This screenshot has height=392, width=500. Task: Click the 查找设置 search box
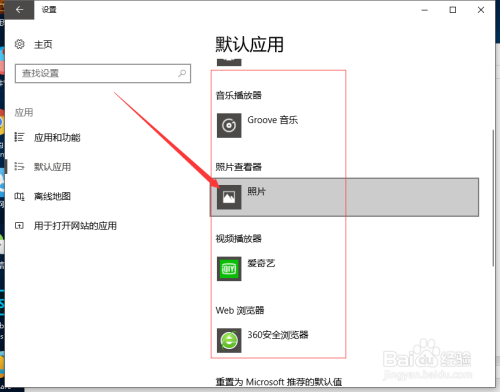click(x=103, y=73)
